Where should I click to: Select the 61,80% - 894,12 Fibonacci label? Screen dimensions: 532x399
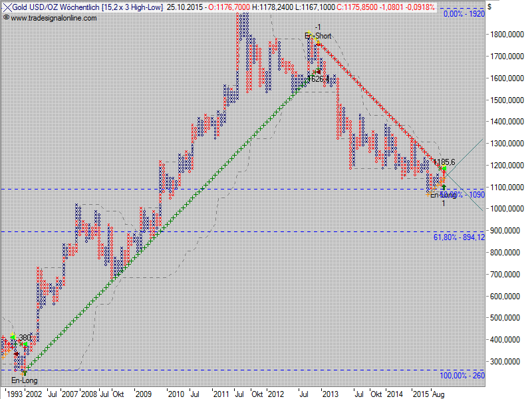pos(459,237)
